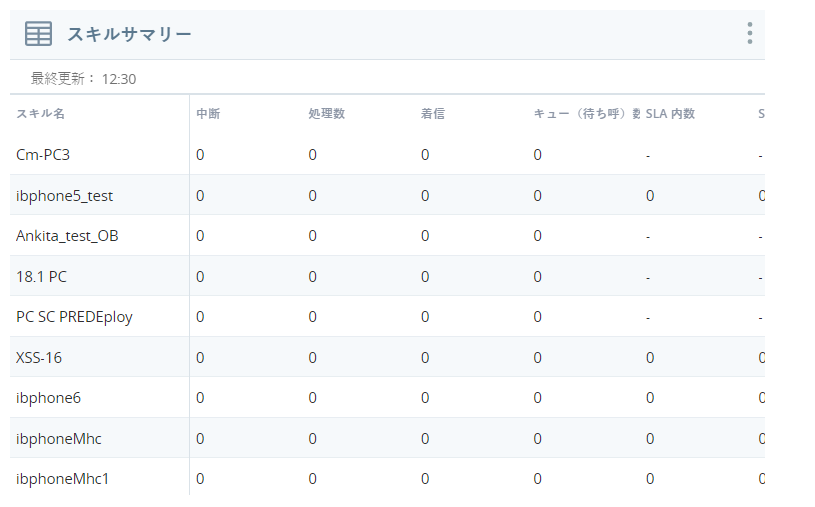Click 処理数 value for 18.1 PC
This screenshot has width=815, height=507.
click(312, 277)
